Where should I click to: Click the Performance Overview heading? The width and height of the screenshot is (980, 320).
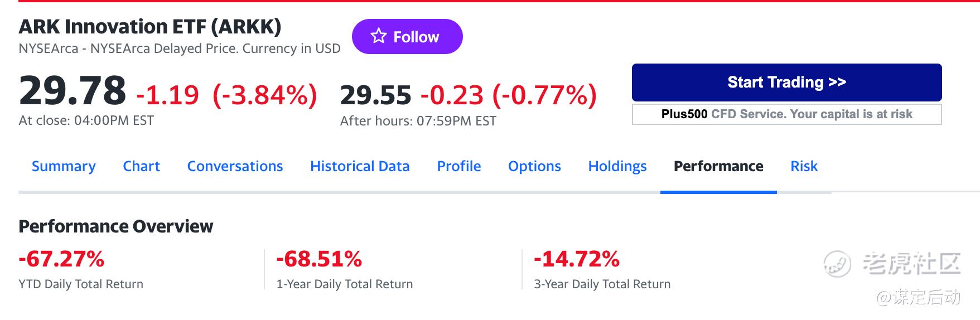[116, 226]
